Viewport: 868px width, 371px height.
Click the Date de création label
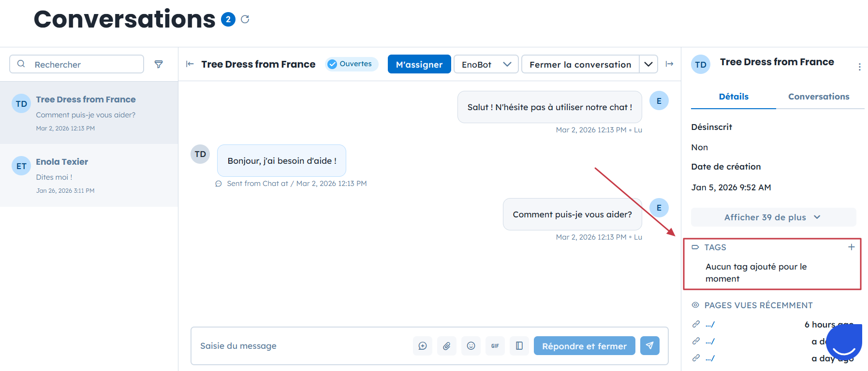click(x=726, y=167)
